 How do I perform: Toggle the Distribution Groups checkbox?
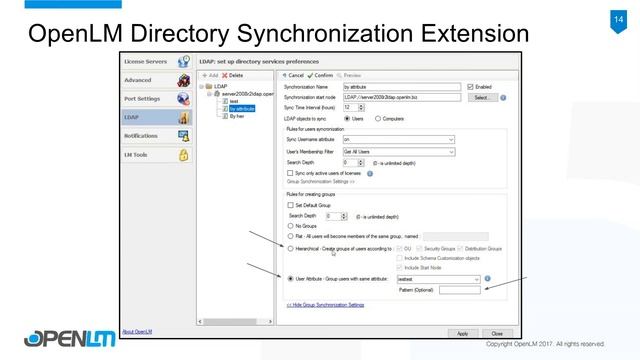pos(460,249)
